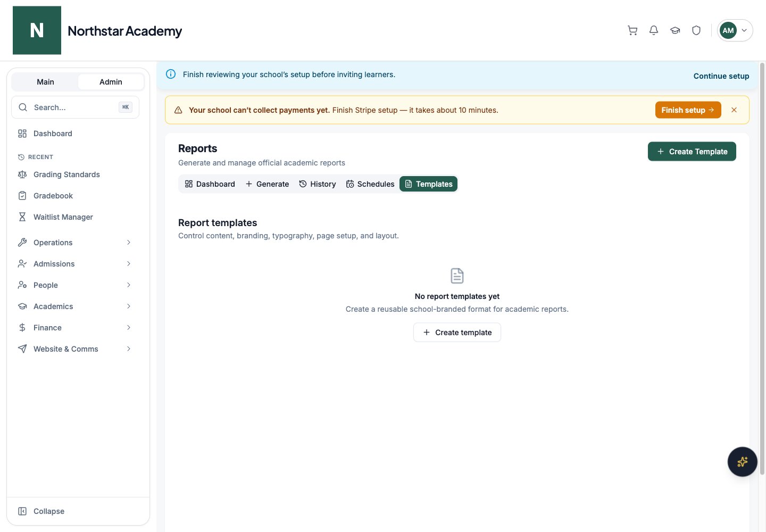Expand the Website & Comms section
Viewport: 766px width, 532px height.
tap(74, 349)
